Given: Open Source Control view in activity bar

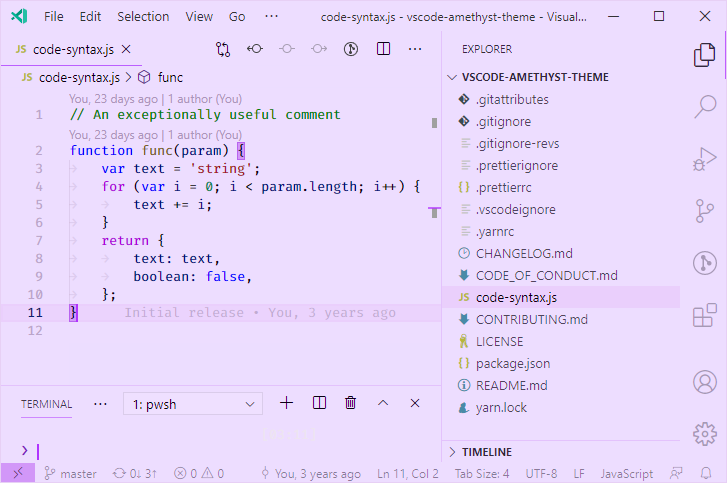Looking at the screenshot, I should [705, 211].
